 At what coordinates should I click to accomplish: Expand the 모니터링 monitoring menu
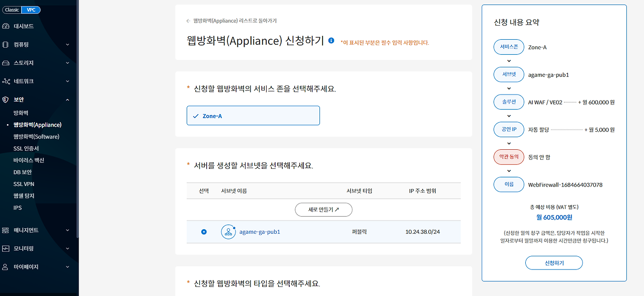coord(67,248)
